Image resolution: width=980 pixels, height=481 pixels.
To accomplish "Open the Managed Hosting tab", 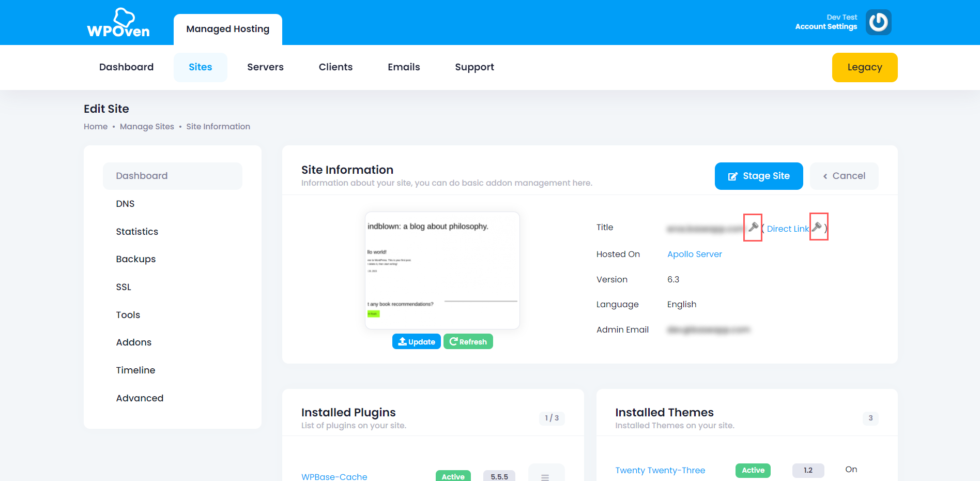I will coord(228,29).
